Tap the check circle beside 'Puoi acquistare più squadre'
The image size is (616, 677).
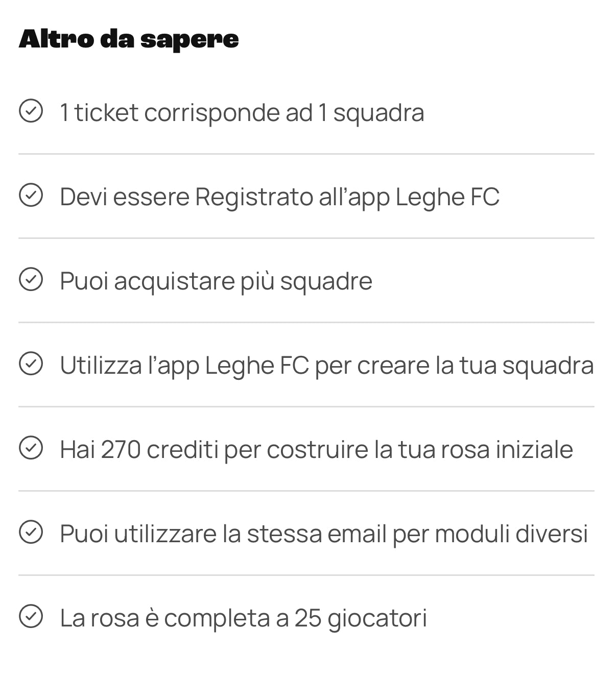(31, 280)
